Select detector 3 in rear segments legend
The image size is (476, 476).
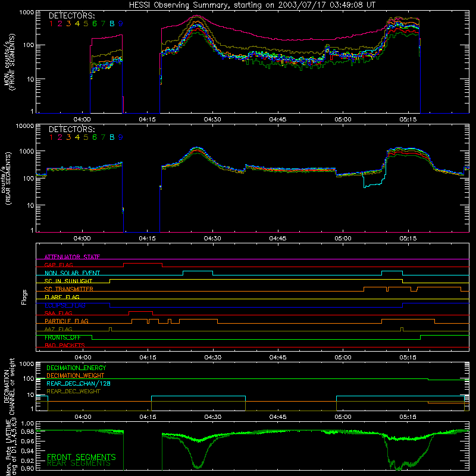(68, 137)
